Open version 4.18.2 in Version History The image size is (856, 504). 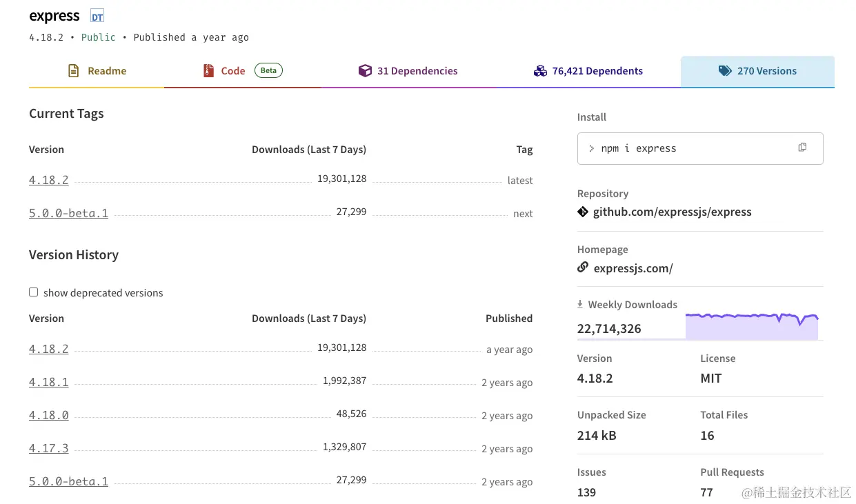point(49,350)
